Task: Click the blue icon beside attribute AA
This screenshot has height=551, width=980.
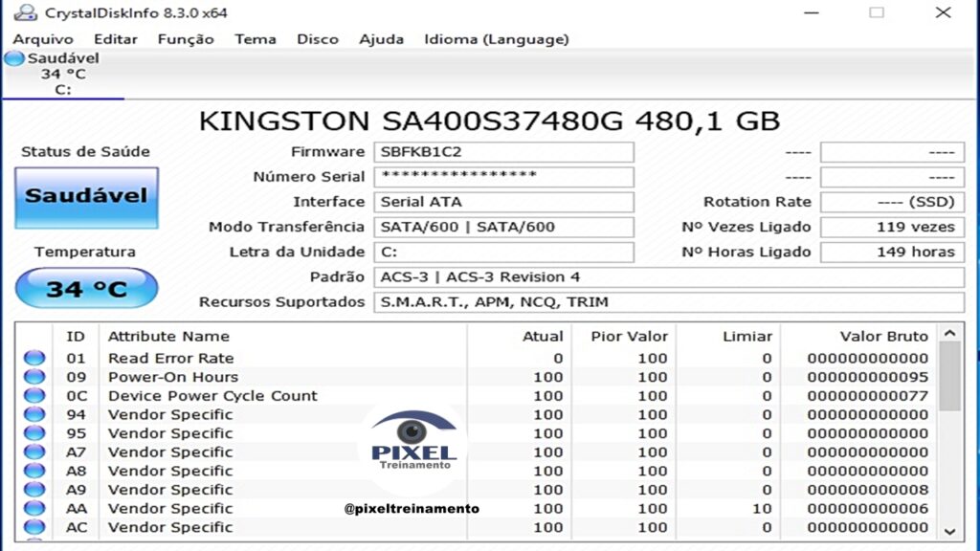Action: pos(33,508)
